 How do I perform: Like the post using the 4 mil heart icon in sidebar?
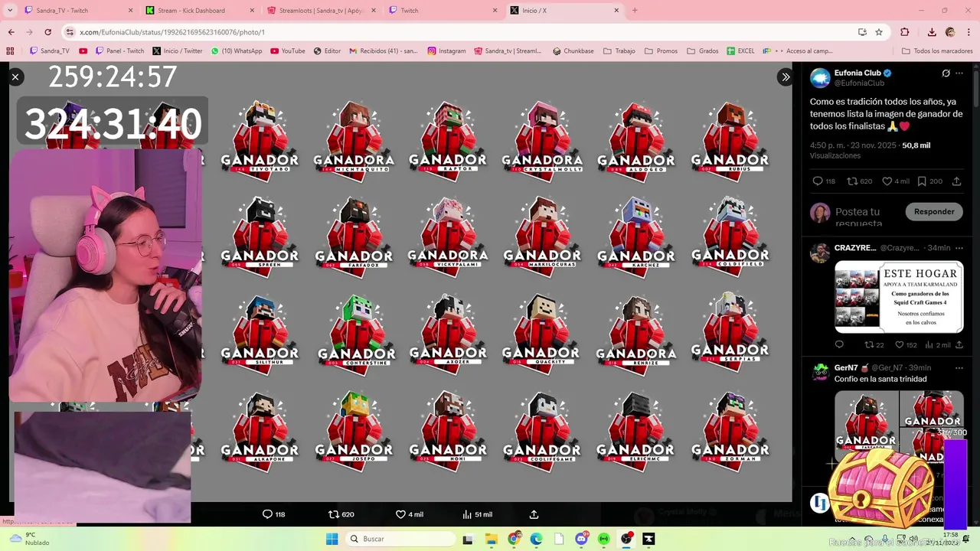887,181
